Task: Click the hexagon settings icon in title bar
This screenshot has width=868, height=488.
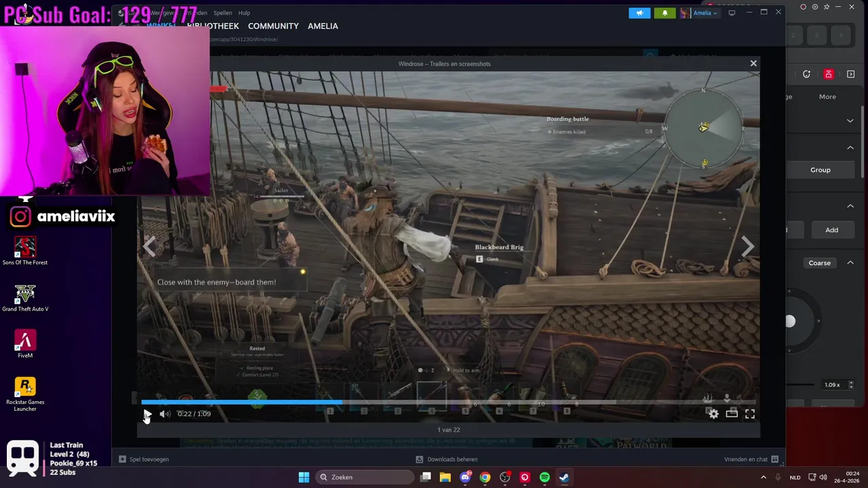Action: 815,7
